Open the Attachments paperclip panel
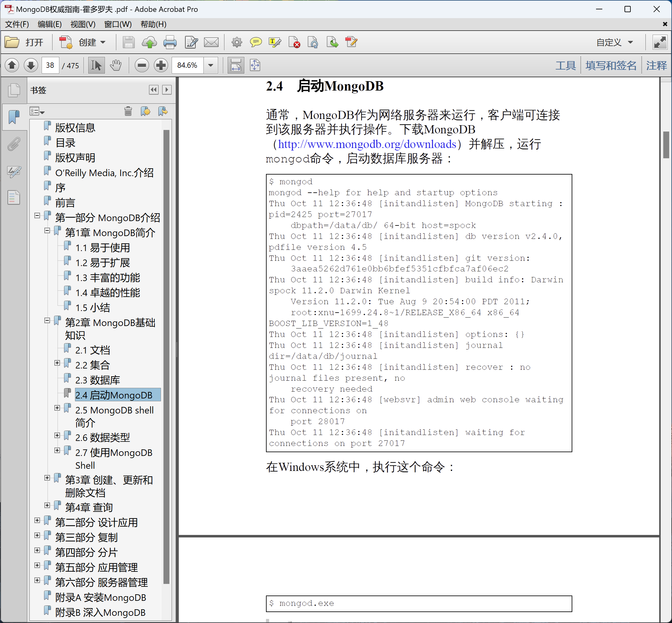Viewport: 672px width, 623px height. (14, 144)
